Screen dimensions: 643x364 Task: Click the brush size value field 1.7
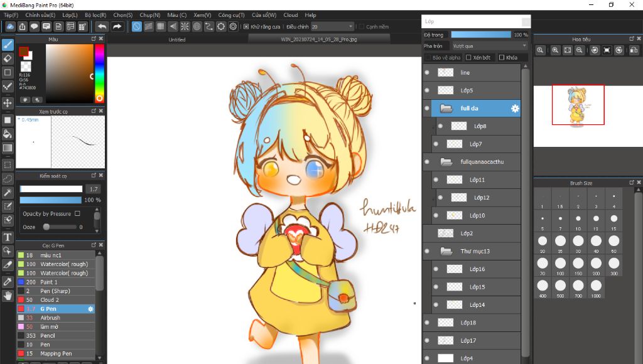(93, 189)
